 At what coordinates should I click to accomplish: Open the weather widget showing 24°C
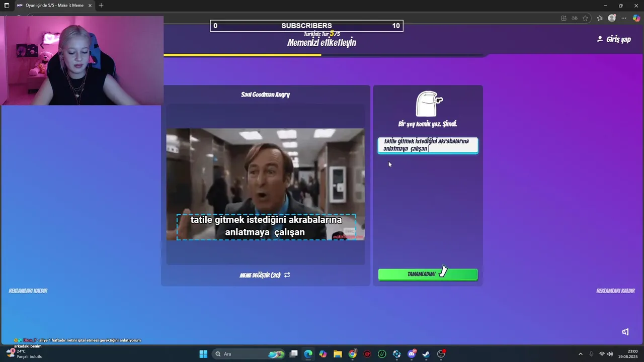coord(24,354)
